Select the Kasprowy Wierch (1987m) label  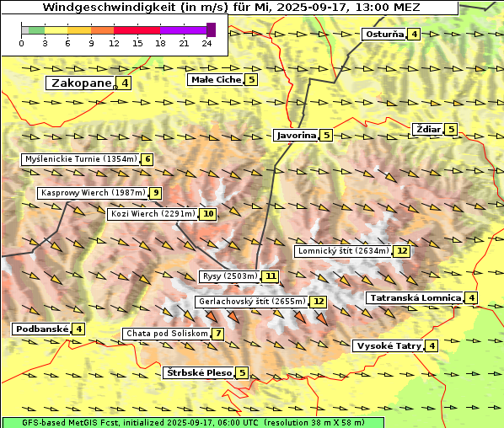(x=93, y=193)
